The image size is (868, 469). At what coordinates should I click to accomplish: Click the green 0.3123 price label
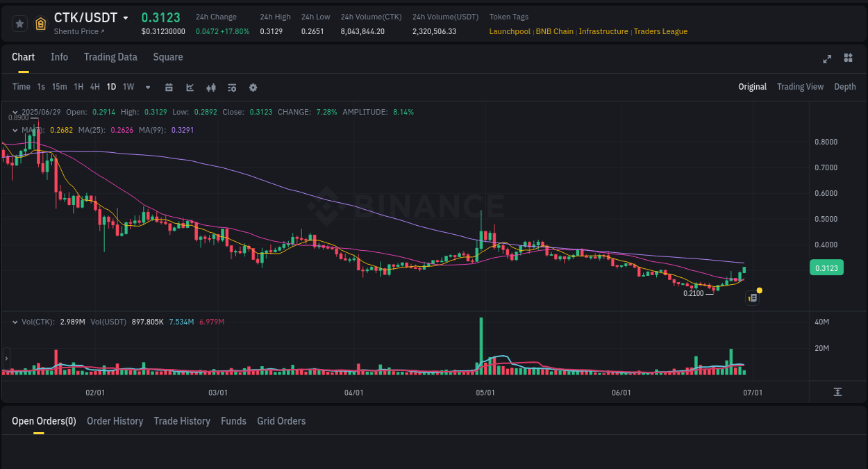coord(826,267)
